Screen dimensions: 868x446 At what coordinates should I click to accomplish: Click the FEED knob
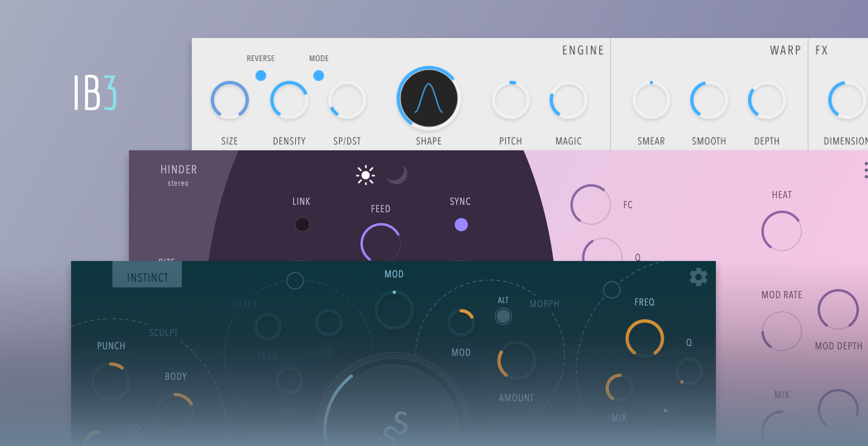coord(381,243)
